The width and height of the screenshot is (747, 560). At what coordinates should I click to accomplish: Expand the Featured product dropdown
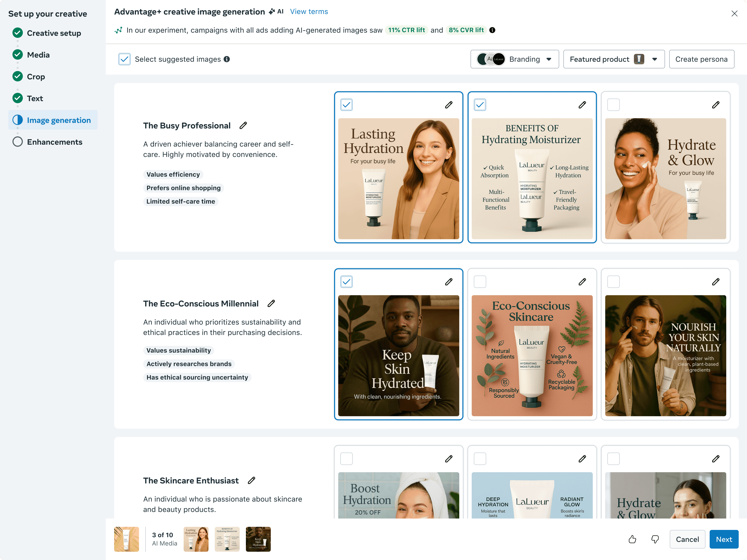614,59
